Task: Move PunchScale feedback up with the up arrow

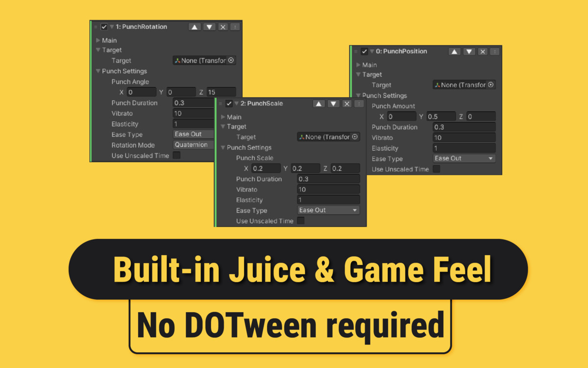Action: point(319,104)
